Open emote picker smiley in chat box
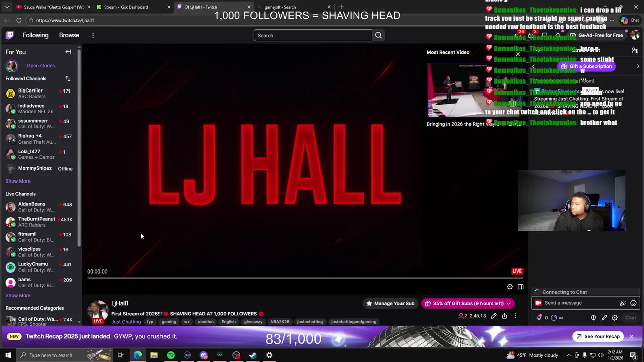The image size is (644, 362). click(x=633, y=303)
